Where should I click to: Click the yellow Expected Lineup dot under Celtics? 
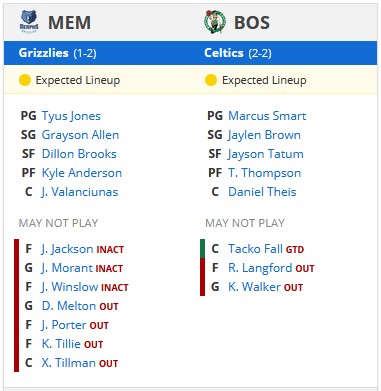point(211,80)
